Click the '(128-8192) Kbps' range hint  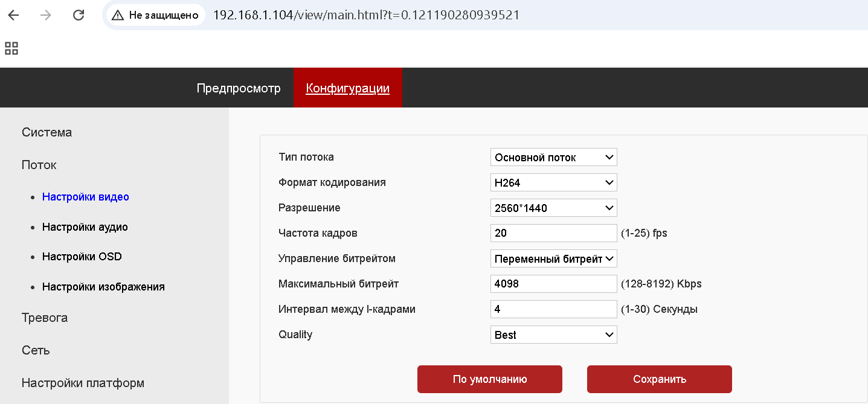tap(661, 284)
